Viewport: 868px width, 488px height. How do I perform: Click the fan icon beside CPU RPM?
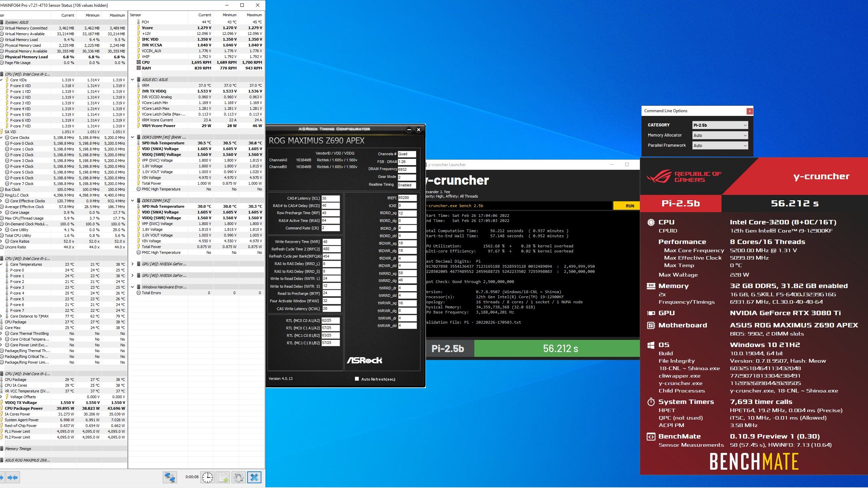click(x=138, y=62)
